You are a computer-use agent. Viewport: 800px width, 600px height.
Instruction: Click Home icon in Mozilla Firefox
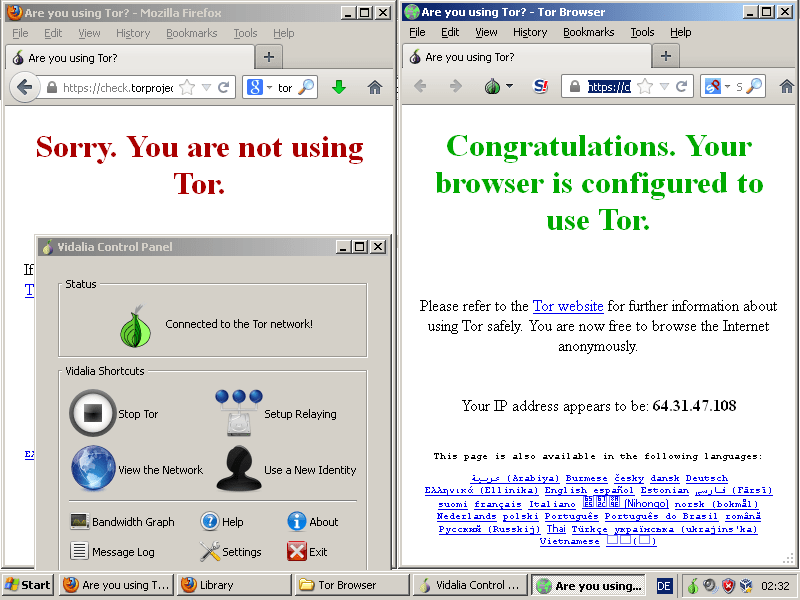coord(374,88)
